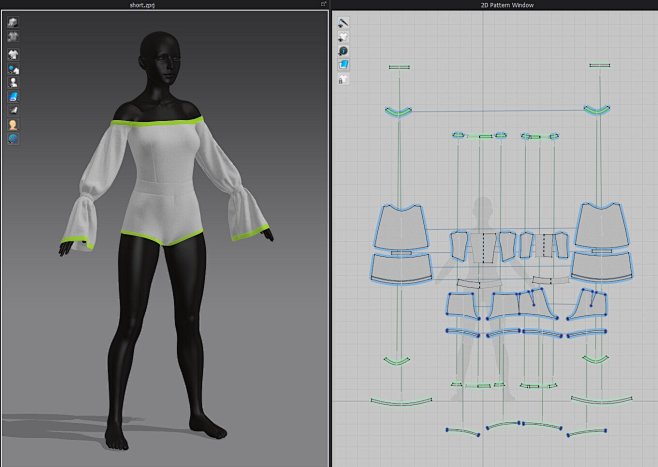Select the blue fabric texture icon in 3D toolbar
The width and height of the screenshot is (658, 467).
pyautogui.click(x=14, y=97)
